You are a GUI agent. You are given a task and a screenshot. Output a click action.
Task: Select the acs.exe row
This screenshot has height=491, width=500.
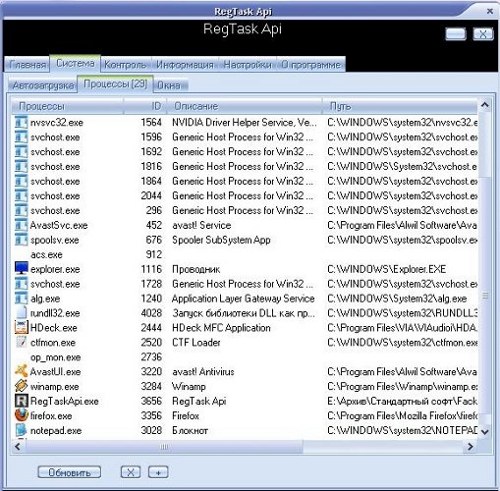245,254
